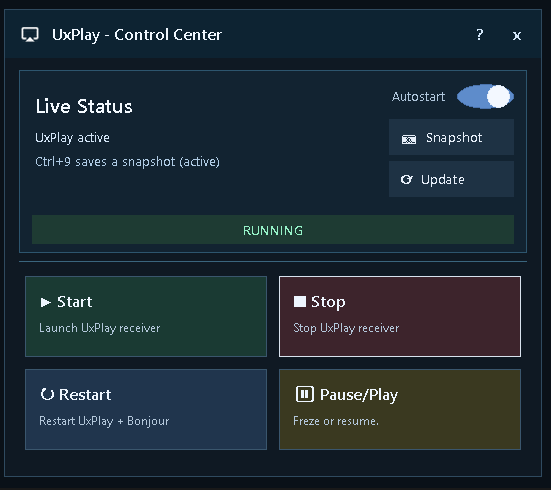
Task: Open help with the question mark
Action: (x=480, y=34)
